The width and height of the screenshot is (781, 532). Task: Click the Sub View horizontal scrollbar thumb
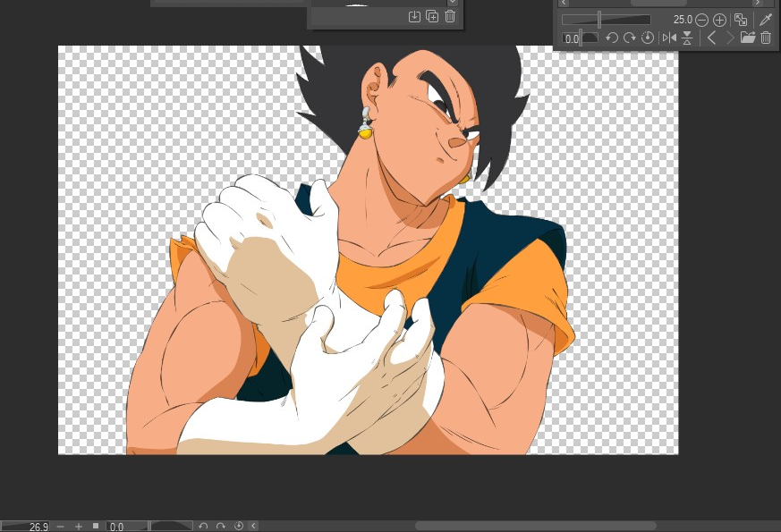click(660, 3)
